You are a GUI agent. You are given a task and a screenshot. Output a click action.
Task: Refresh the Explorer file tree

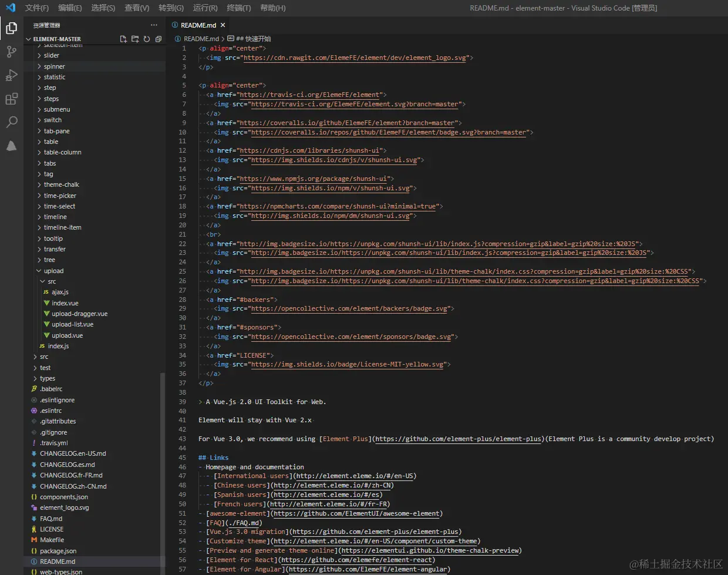coord(147,39)
